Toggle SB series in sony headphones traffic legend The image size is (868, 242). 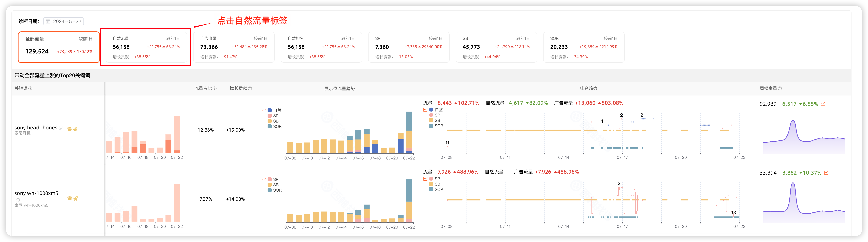[273, 121]
